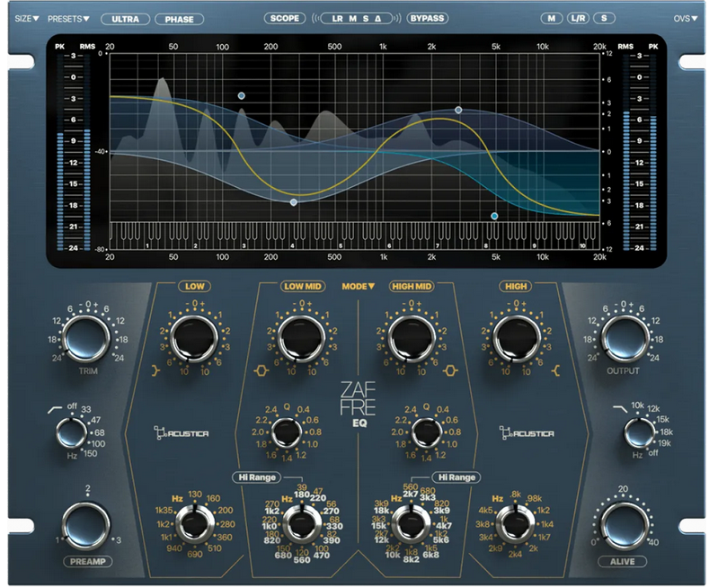This screenshot has height=588, width=709.
Task: Click the high mid frequency selector knob
Action: click(x=411, y=525)
